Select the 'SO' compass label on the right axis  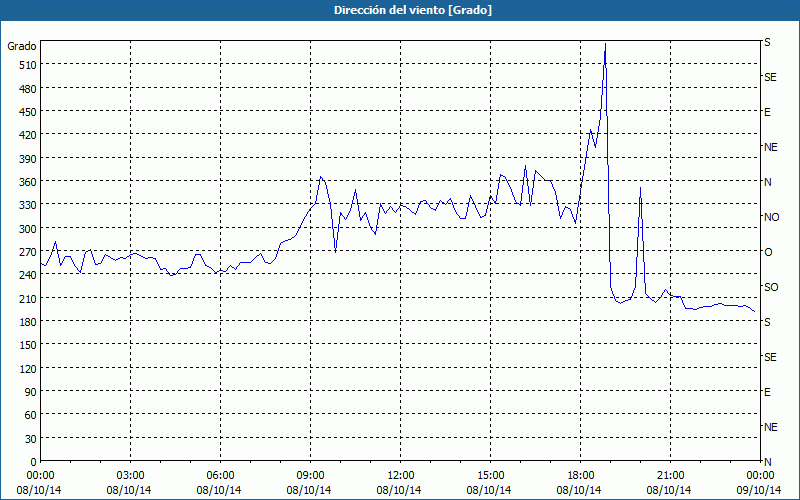click(x=771, y=287)
